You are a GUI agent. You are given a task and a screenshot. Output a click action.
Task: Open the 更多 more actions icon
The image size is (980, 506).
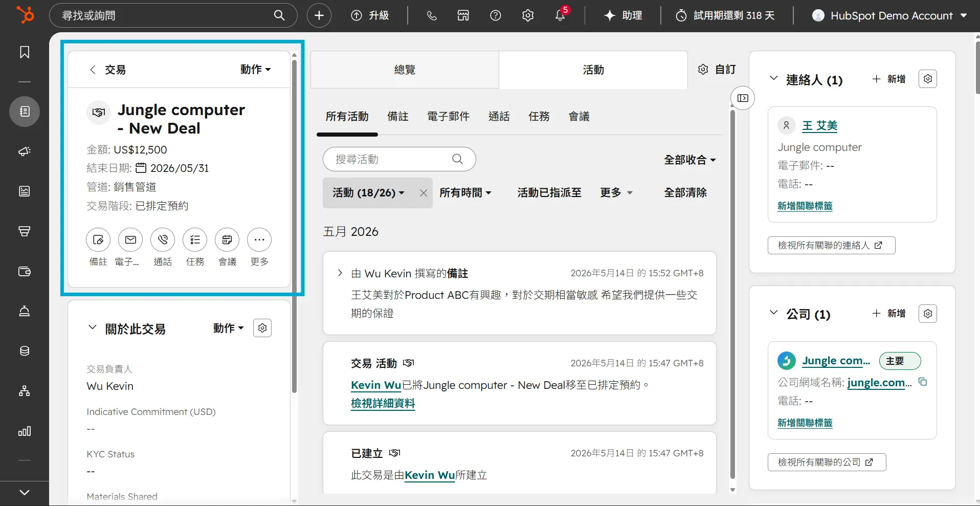[259, 240]
